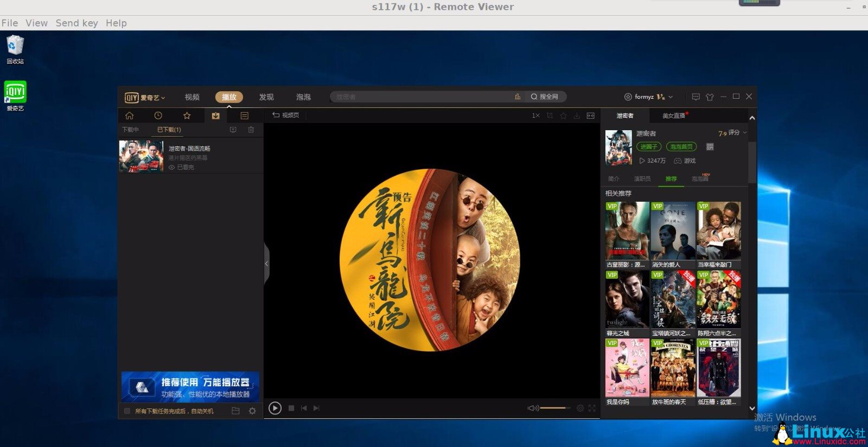868x447 pixels.
Task: Adjust the volume slider
Action: click(x=554, y=408)
